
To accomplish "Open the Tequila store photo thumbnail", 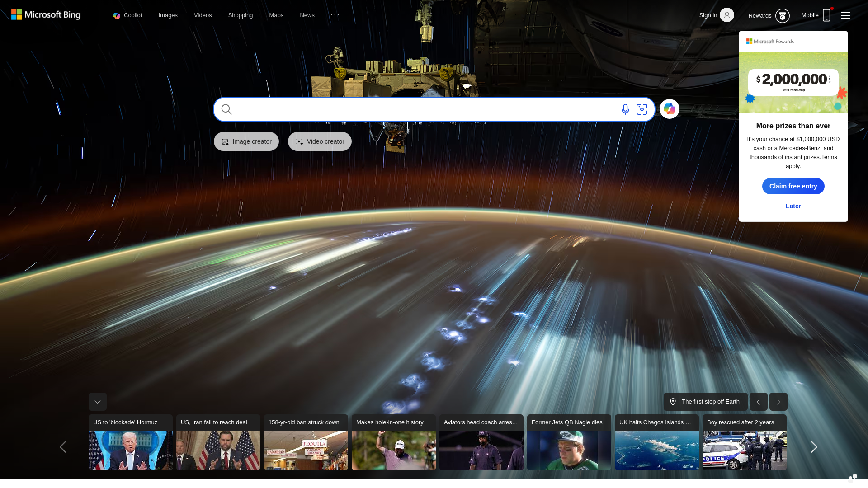I will coord(306,450).
